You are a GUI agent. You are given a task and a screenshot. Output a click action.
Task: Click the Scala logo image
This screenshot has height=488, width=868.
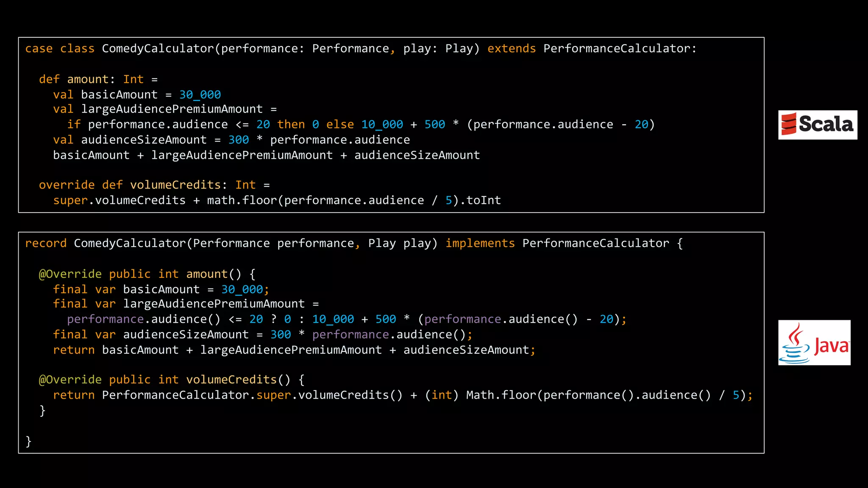click(x=818, y=125)
